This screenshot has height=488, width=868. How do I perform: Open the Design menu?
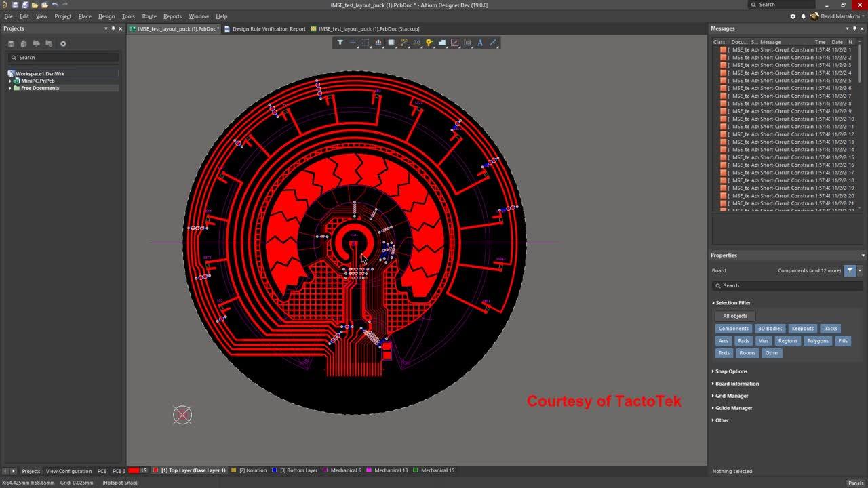106,16
